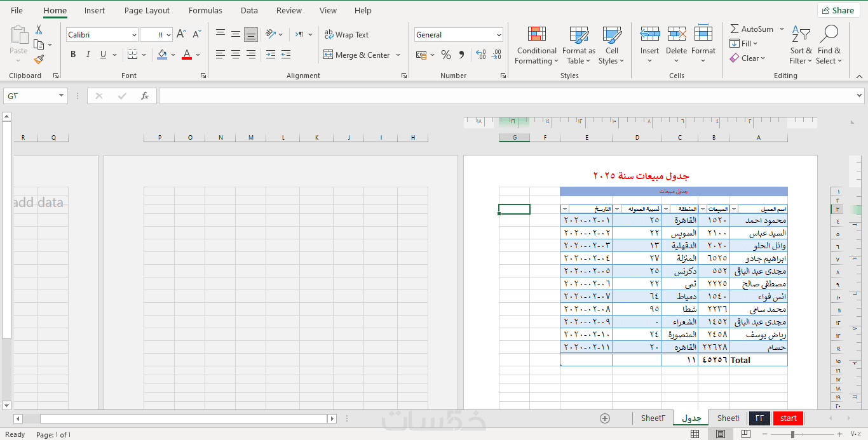
Task: Switch to the Review tab
Action: pyautogui.click(x=289, y=10)
